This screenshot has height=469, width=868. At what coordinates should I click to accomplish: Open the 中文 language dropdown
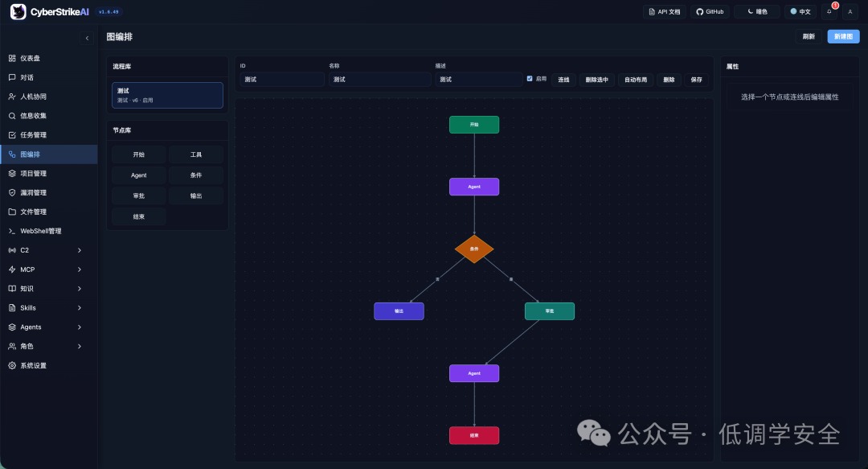800,11
